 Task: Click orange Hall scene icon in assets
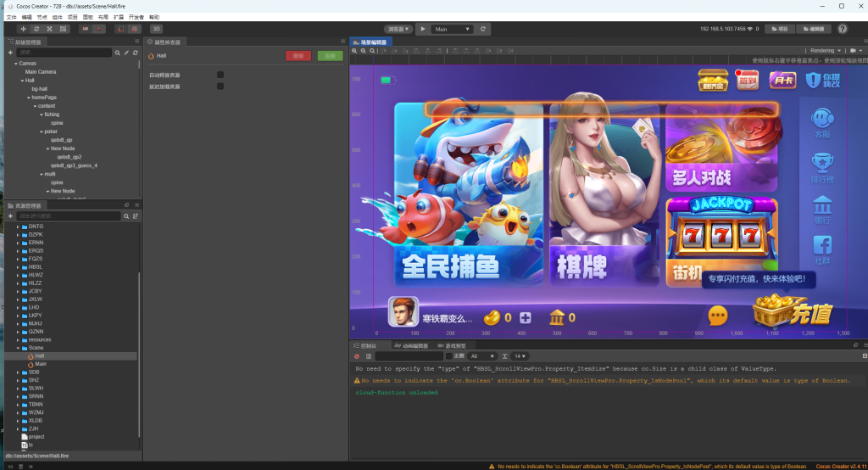coord(31,356)
